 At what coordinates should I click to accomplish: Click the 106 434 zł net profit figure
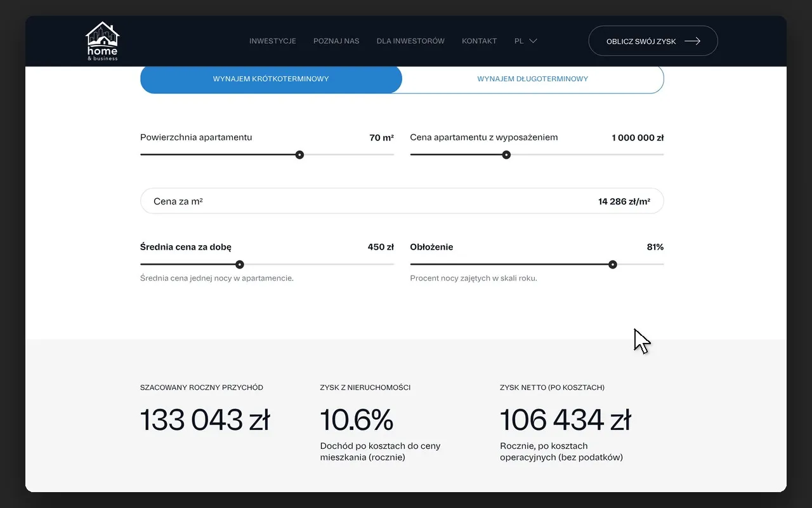(565, 420)
